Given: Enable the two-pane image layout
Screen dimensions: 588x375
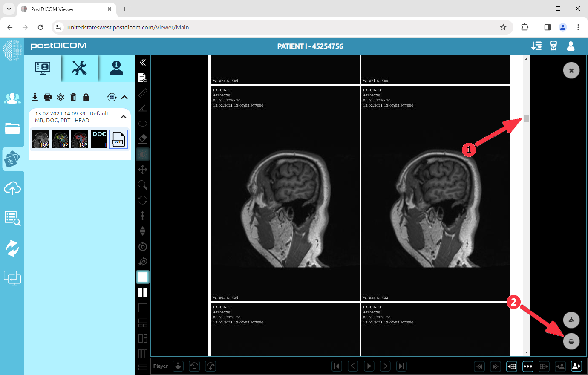Looking at the screenshot, I should click(143, 292).
